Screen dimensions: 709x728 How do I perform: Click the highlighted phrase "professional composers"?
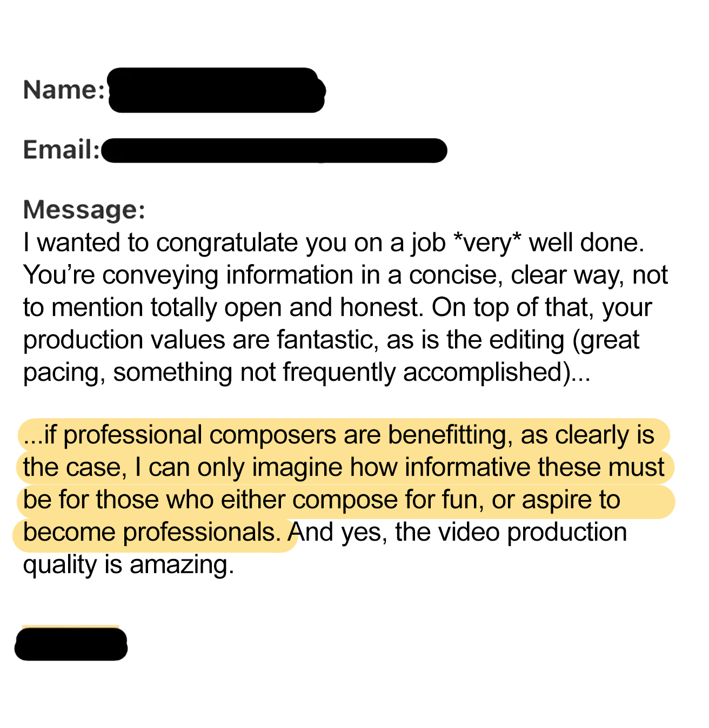pos(199,435)
